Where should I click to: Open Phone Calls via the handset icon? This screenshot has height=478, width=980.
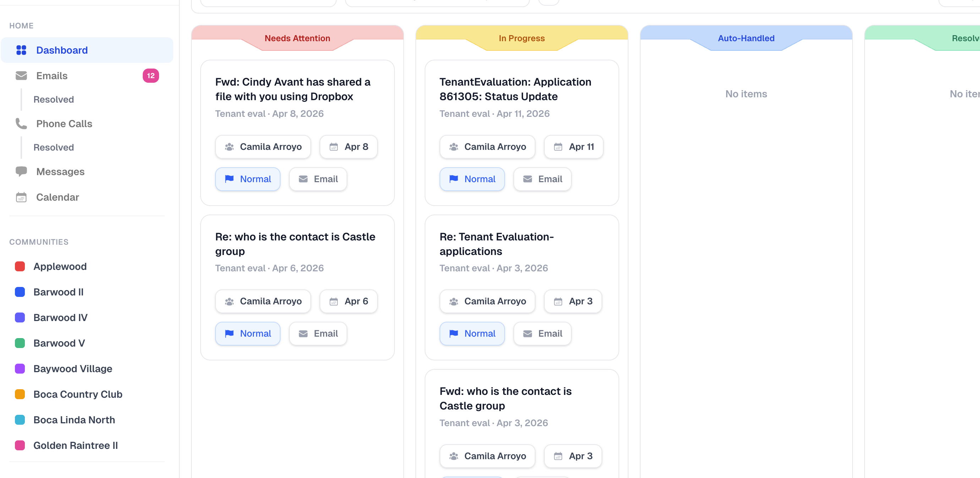click(21, 123)
